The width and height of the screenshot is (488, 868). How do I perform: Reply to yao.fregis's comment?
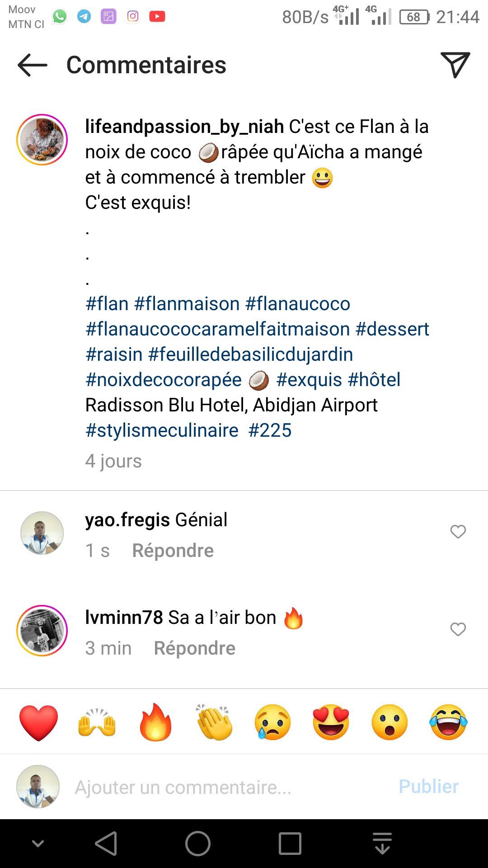click(x=173, y=551)
